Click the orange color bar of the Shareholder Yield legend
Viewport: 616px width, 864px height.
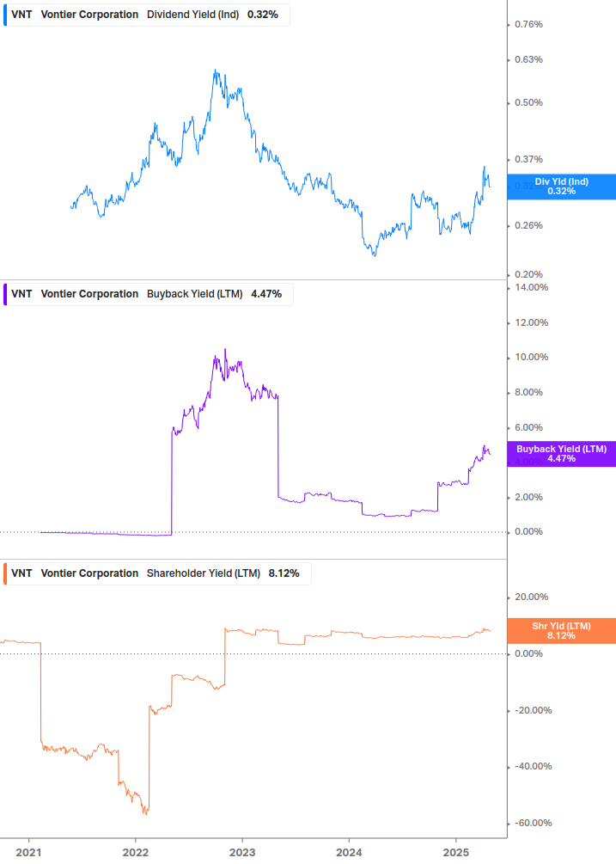tap(5, 573)
